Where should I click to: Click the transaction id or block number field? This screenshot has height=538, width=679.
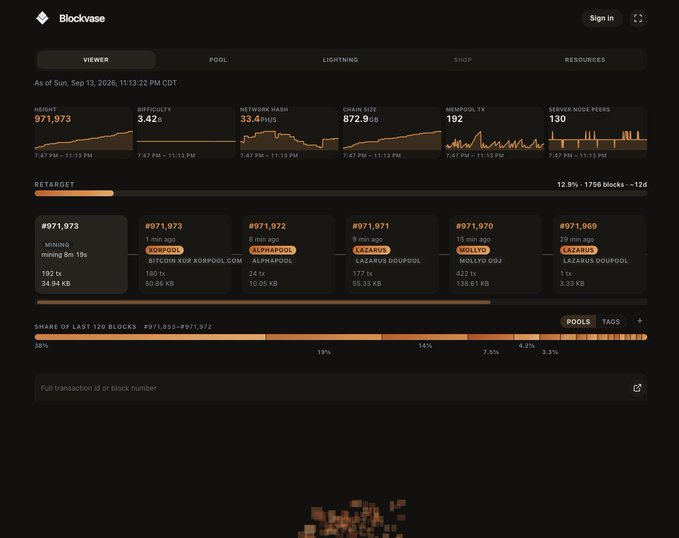pos(341,388)
